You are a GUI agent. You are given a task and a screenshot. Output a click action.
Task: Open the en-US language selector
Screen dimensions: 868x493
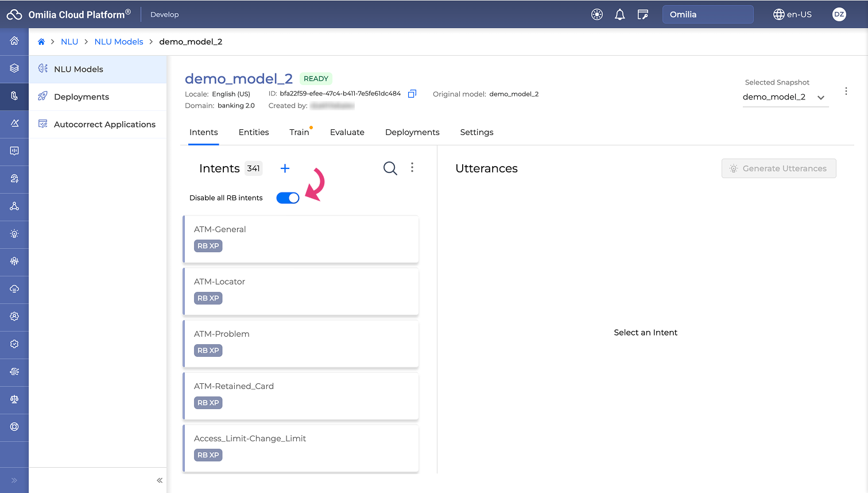792,14
